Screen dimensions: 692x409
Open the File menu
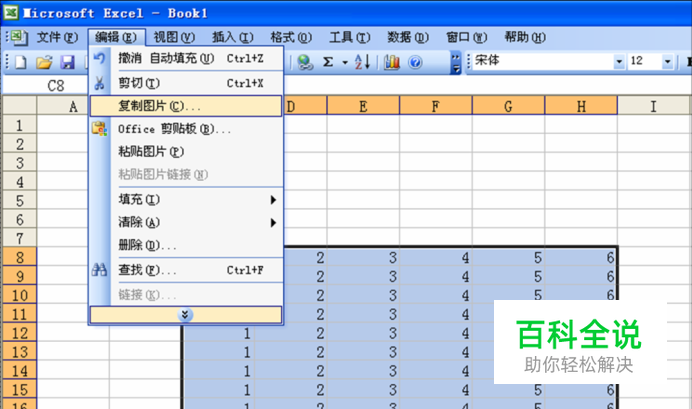tap(57, 38)
